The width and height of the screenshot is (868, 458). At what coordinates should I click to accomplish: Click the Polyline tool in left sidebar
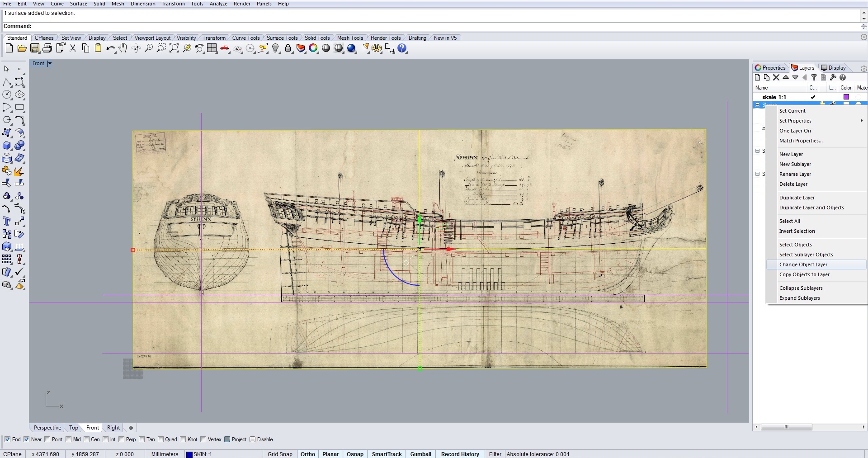coord(7,82)
